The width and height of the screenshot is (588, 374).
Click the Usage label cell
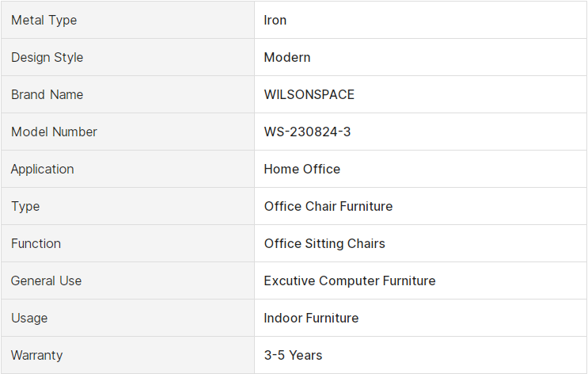click(x=127, y=318)
